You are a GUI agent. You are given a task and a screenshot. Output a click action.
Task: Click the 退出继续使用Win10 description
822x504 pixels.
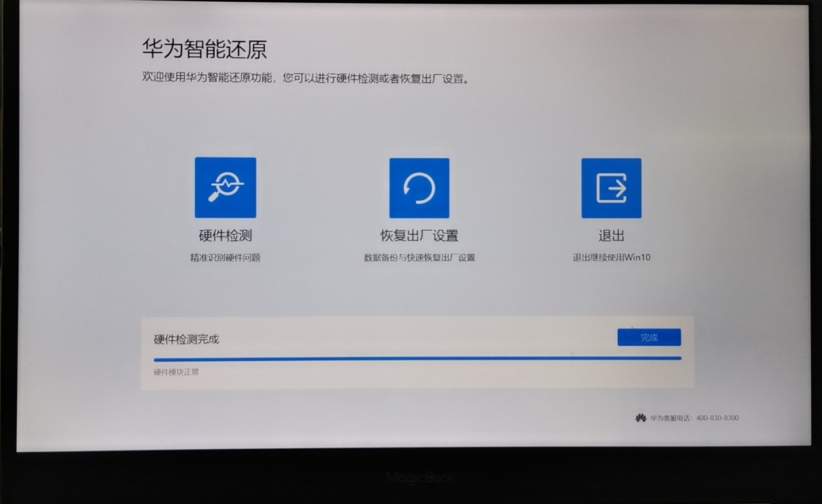coord(611,258)
